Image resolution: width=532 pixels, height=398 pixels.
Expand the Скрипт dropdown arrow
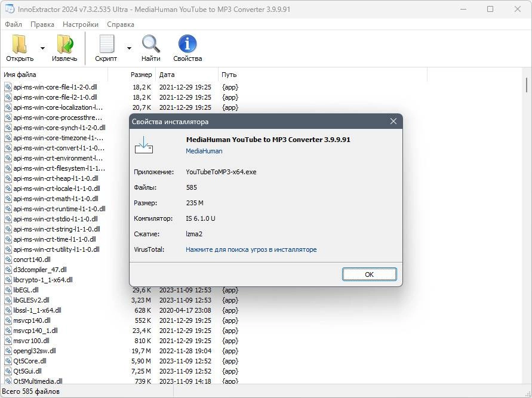[x=129, y=48]
